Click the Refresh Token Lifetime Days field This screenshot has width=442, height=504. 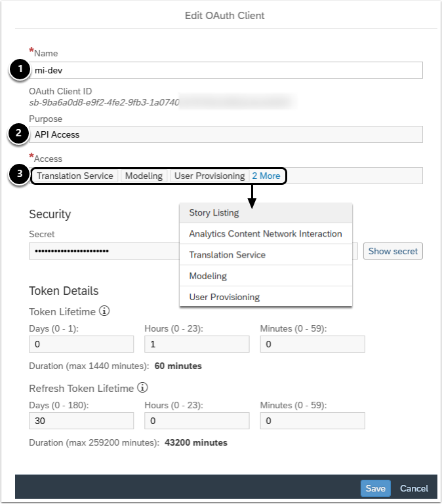coord(81,421)
